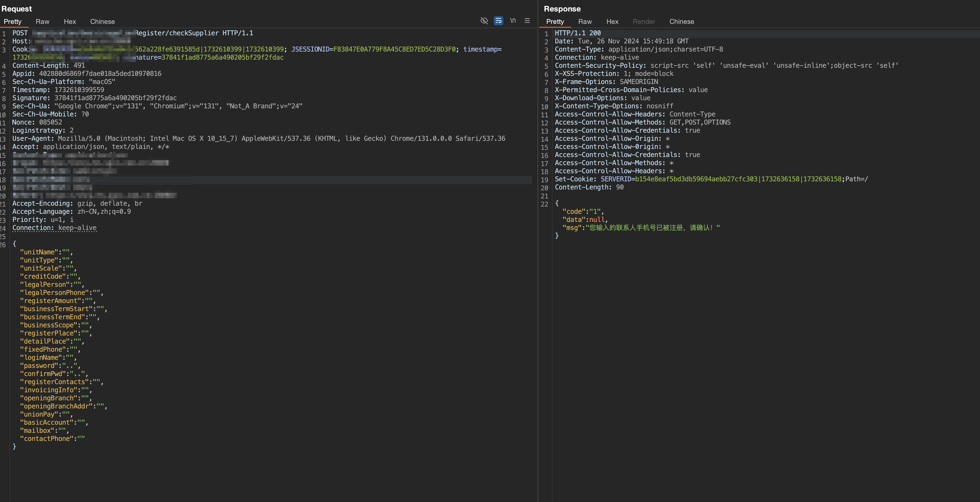
Task: Click the Nonce: 085052 header
Action: (37, 122)
